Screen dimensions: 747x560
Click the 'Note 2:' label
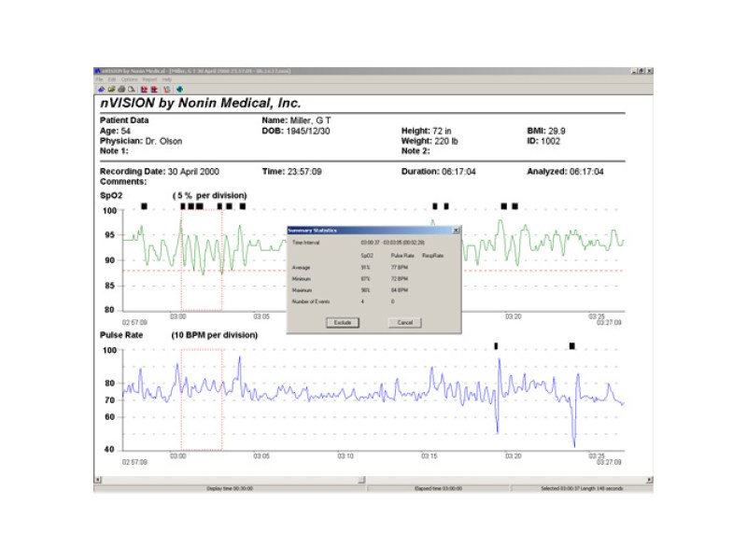416,151
